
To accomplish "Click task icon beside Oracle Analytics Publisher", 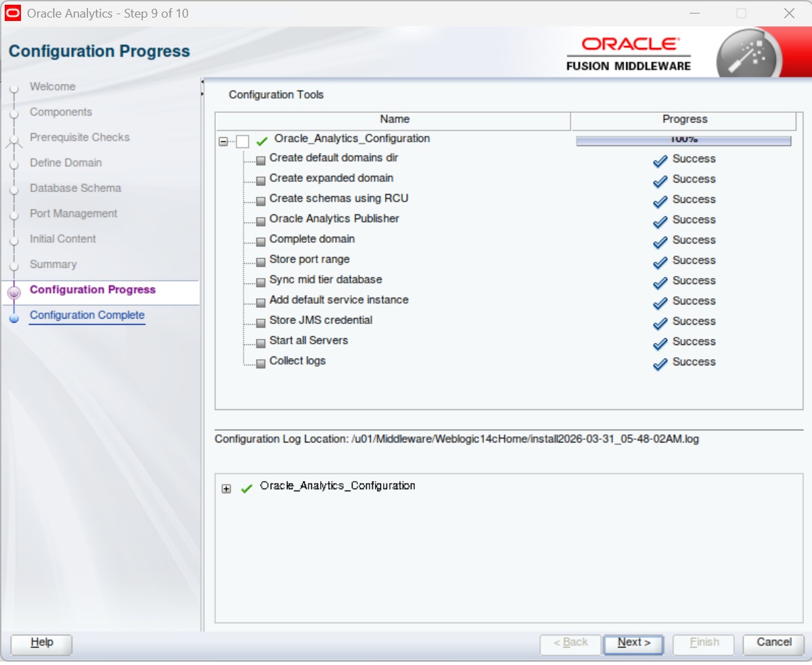I will tap(261, 222).
